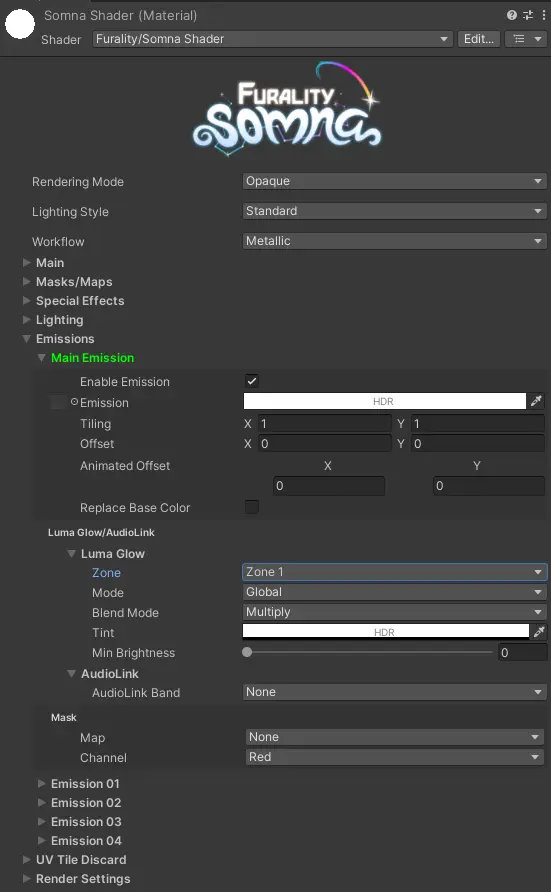Click the 'Luma Glow/AudioLink' heading text
This screenshot has height=892, width=551.
[101, 532]
